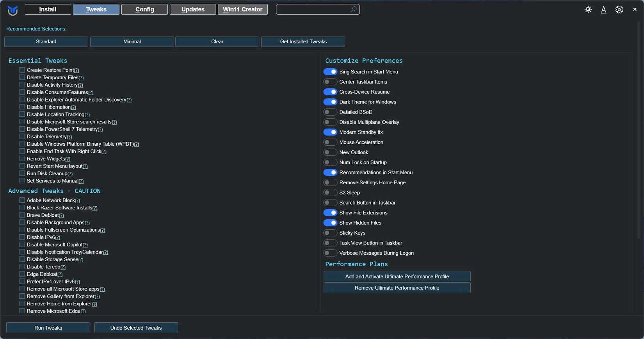The height and width of the screenshot is (339, 644).
Task: Open the Win11 Creator tab
Action: click(243, 9)
